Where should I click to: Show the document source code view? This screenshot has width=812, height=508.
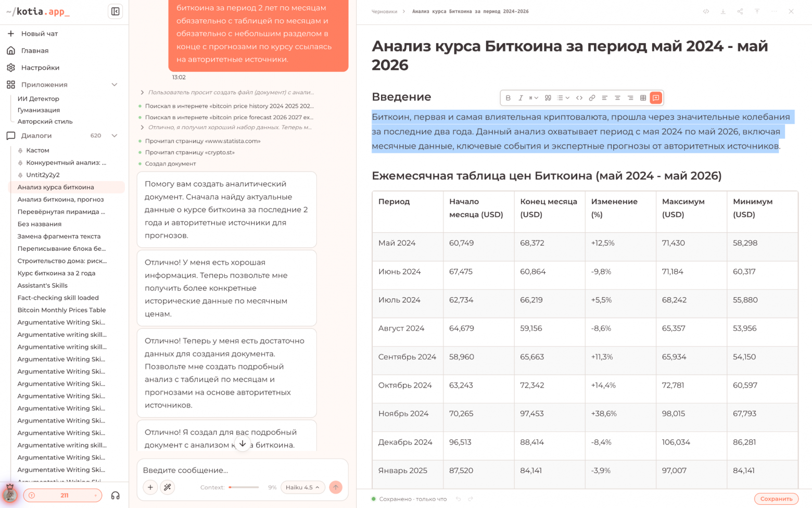[706, 11]
